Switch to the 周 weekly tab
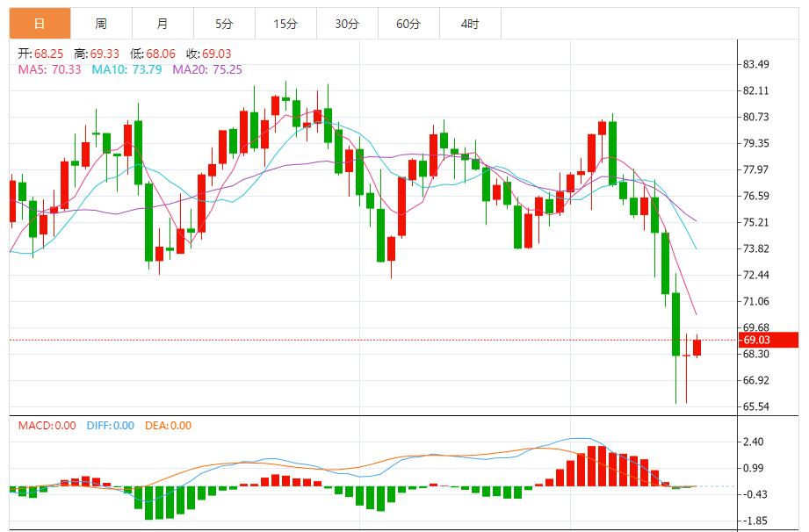 pos(101,24)
